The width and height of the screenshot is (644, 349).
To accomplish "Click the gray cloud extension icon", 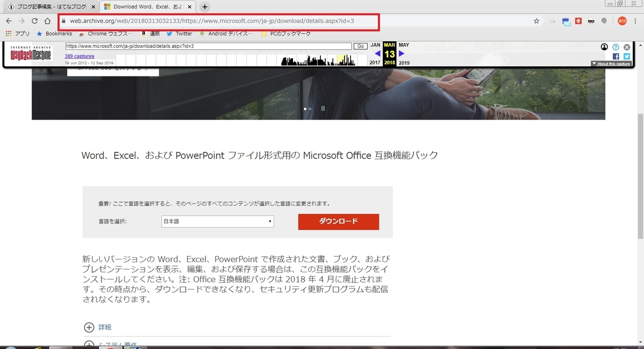I will [553, 21].
